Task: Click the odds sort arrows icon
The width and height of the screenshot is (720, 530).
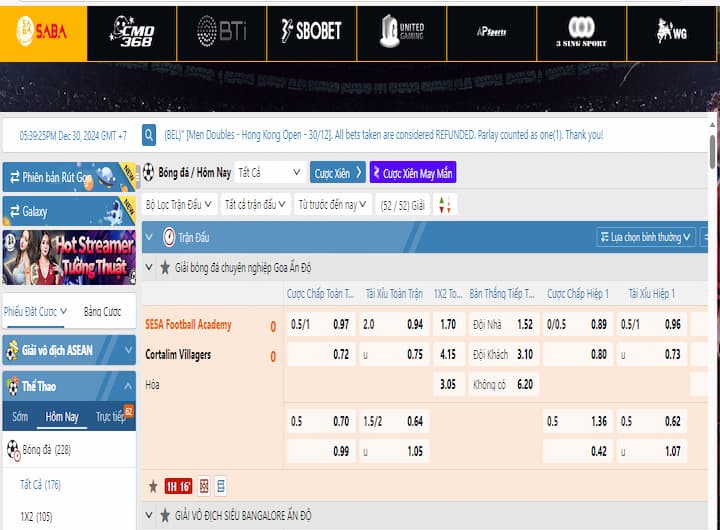Action: tap(445, 205)
